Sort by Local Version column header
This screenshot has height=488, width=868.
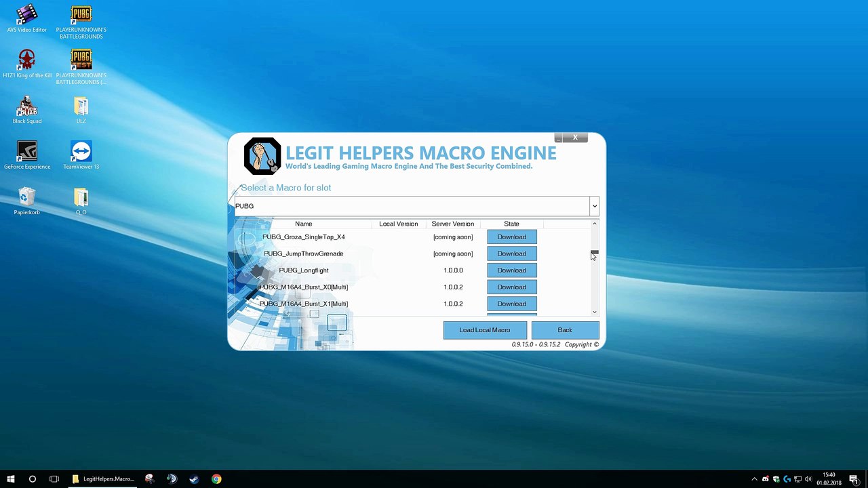tap(399, 224)
